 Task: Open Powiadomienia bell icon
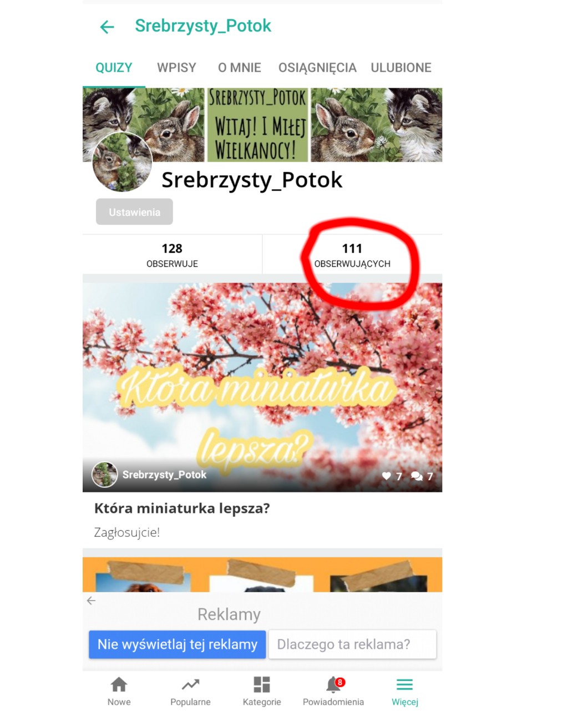[x=334, y=684]
